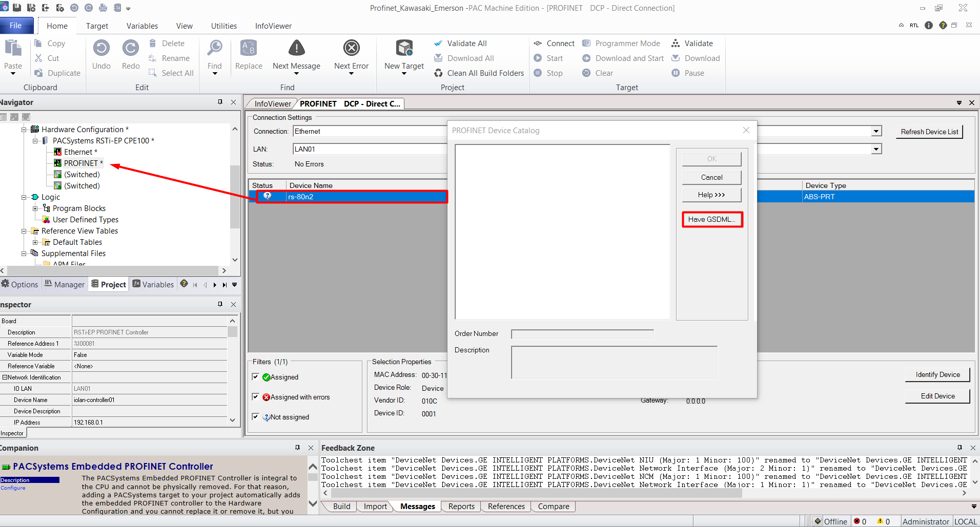Click the Device Name column header

(311, 185)
